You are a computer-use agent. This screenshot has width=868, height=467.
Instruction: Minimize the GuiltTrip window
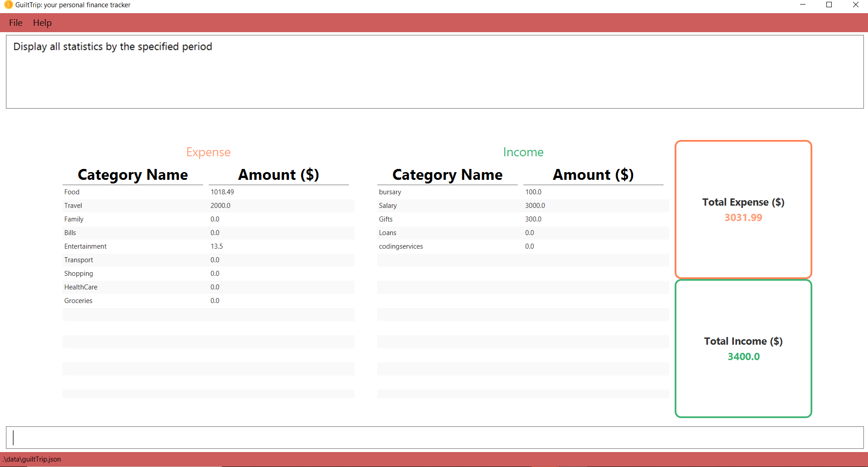[x=803, y=5]
